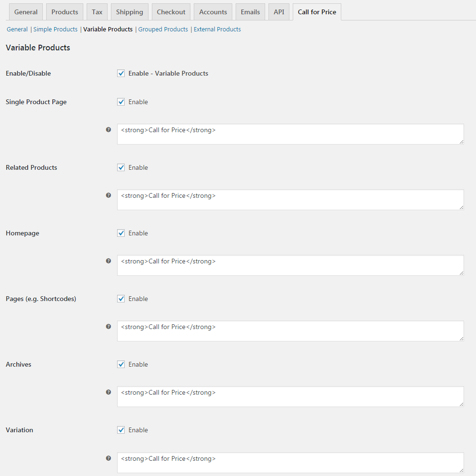Uncheck Enable - Variable Products checkbox
This screenshot has height=476, width=476.
[121, 73]
